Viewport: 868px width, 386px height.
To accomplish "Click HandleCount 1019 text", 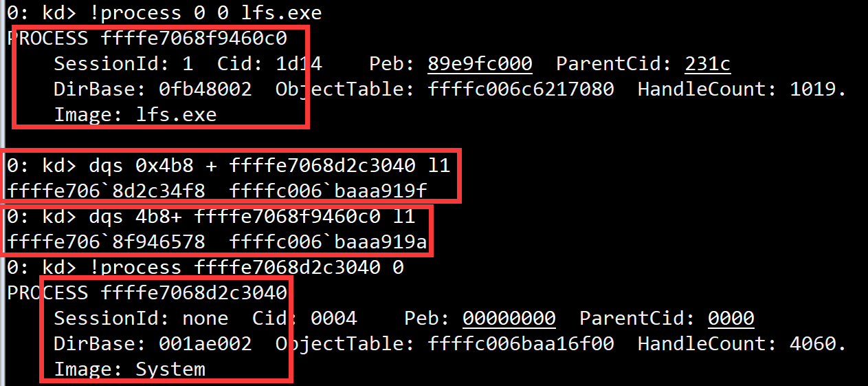I will click(x=742, y=89).
